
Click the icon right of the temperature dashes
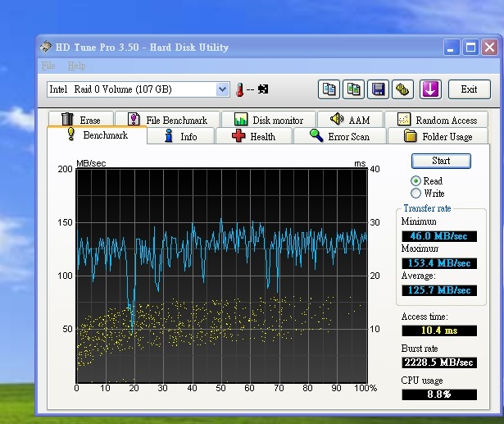click(263, 89)
